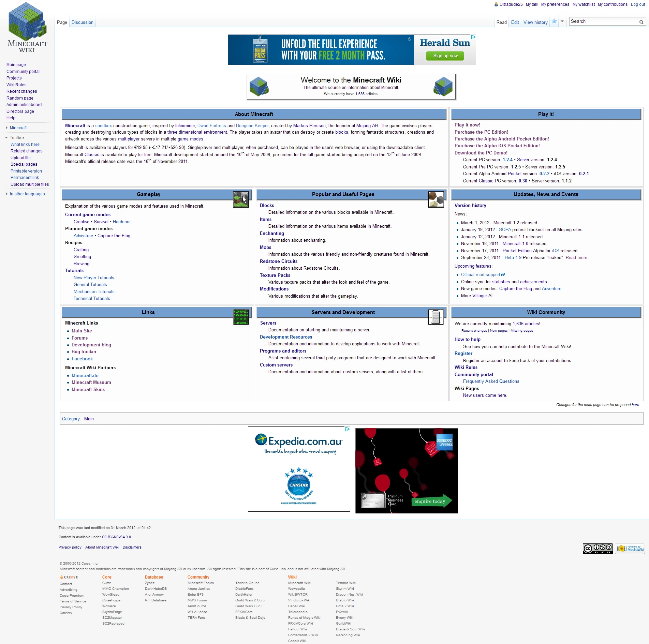Click the Powered by MediaWiki badge
The image size is (649, 644).
pos(630,549)
